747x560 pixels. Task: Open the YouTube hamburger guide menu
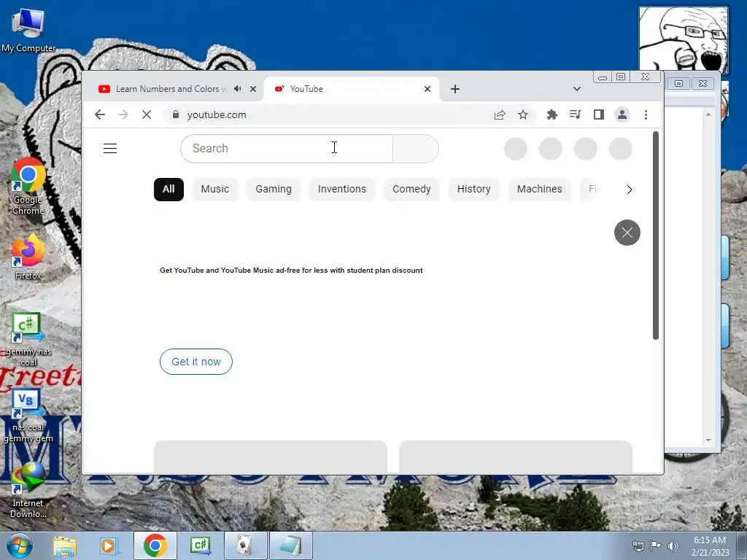(x=110, y=149)
